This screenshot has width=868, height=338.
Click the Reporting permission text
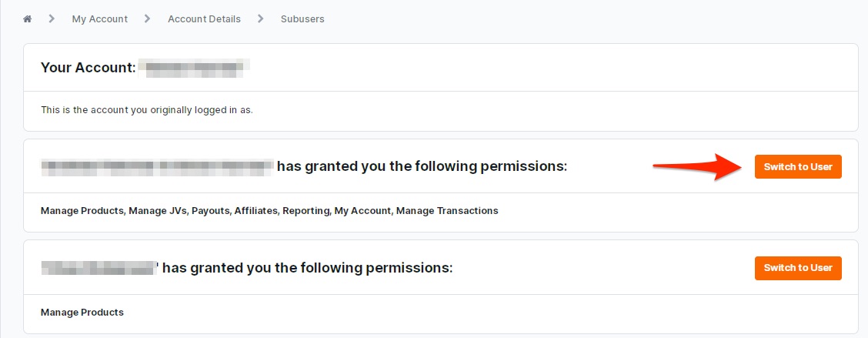coord(306,210)
